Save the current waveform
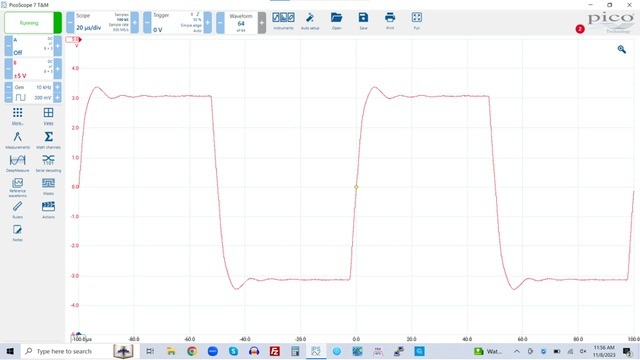Screen dimensions: 640x360 click(363, 21)
